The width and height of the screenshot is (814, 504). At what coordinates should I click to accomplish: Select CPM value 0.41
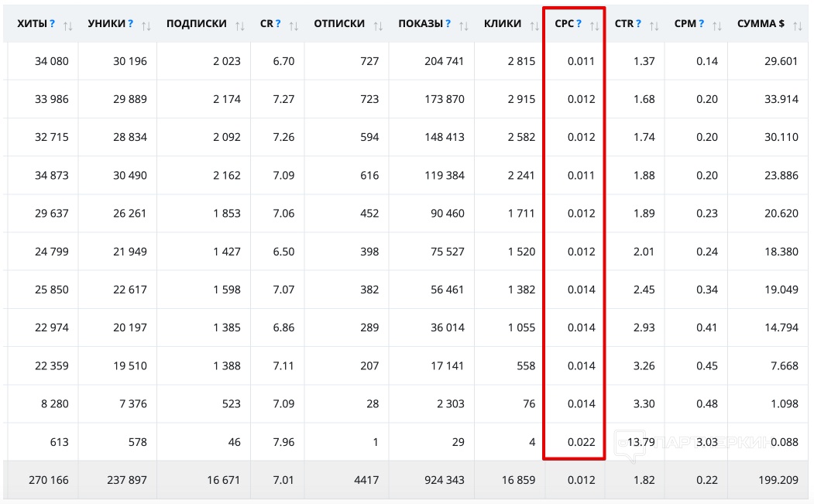[706, 327]
